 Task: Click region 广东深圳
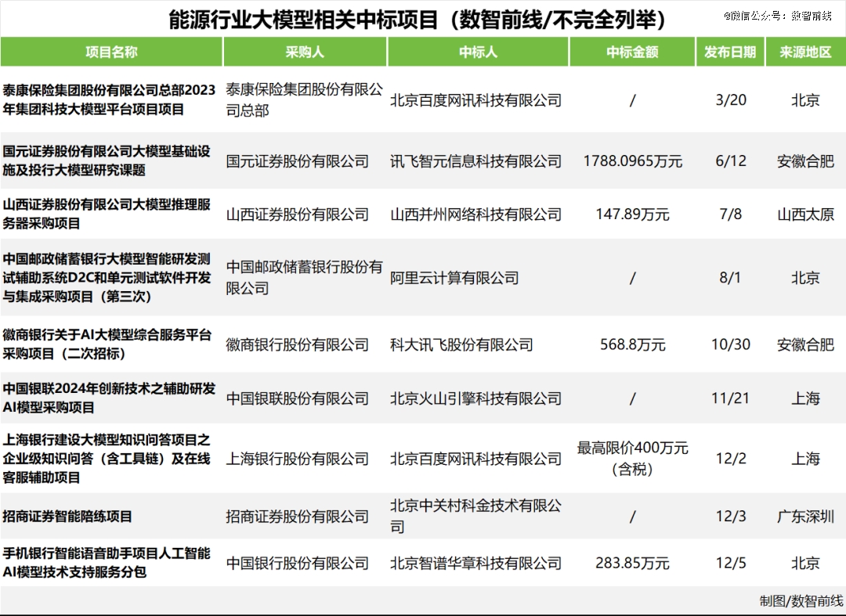pyautogui.click(x=805, y=517)
